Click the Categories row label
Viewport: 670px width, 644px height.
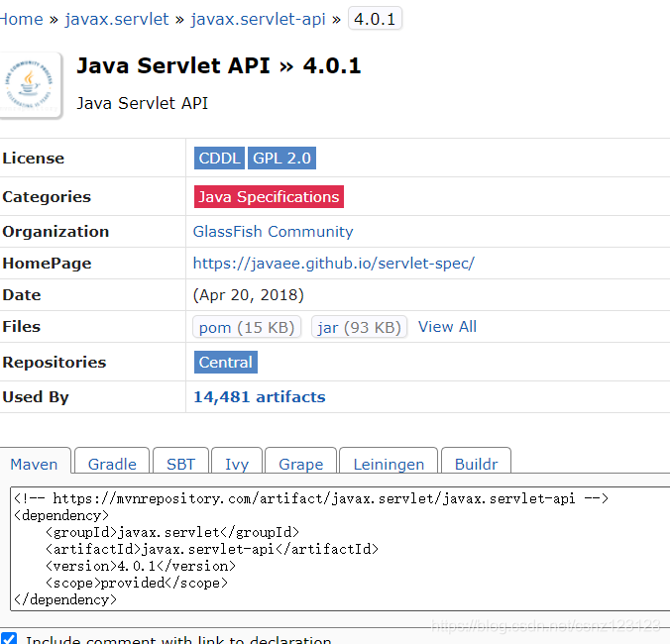pos(47,197)
